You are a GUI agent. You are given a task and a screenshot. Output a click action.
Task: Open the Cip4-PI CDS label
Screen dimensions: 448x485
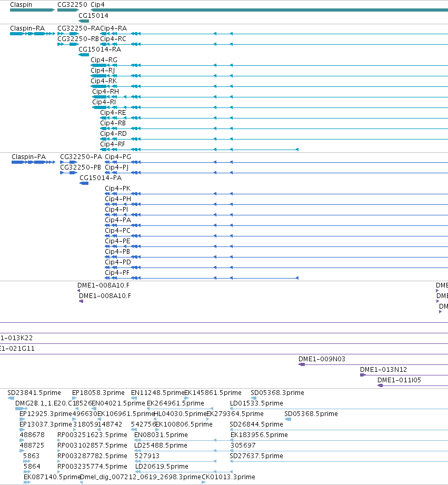pyautogui.click(x=116, y=210)
